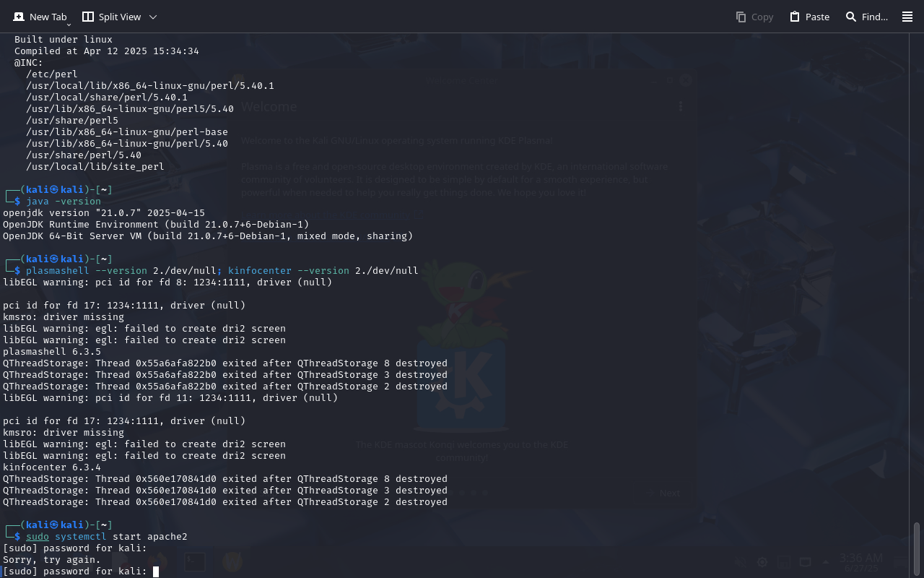
Task: Click the 'plasmashell 6.3.5' output line
Action: [52, 351]
